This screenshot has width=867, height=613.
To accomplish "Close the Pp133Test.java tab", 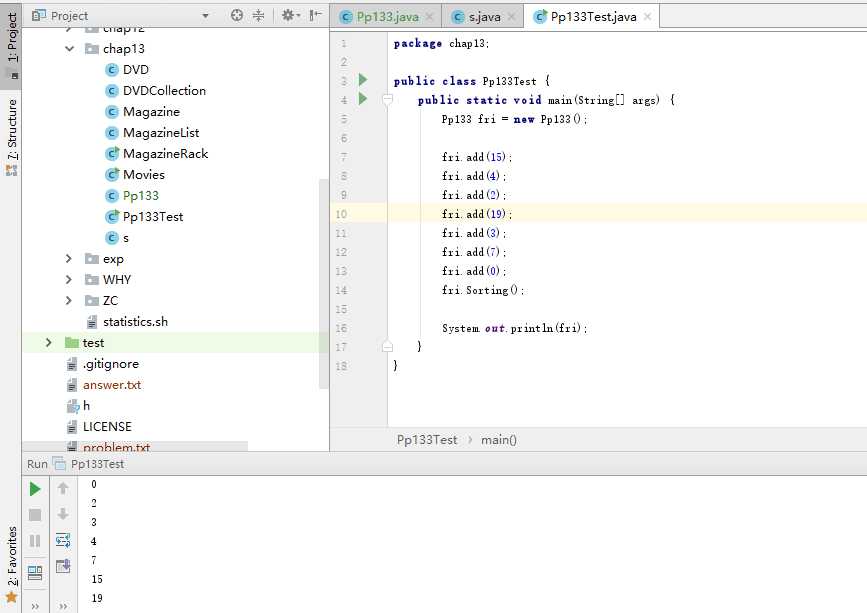I will coord(647,17).
